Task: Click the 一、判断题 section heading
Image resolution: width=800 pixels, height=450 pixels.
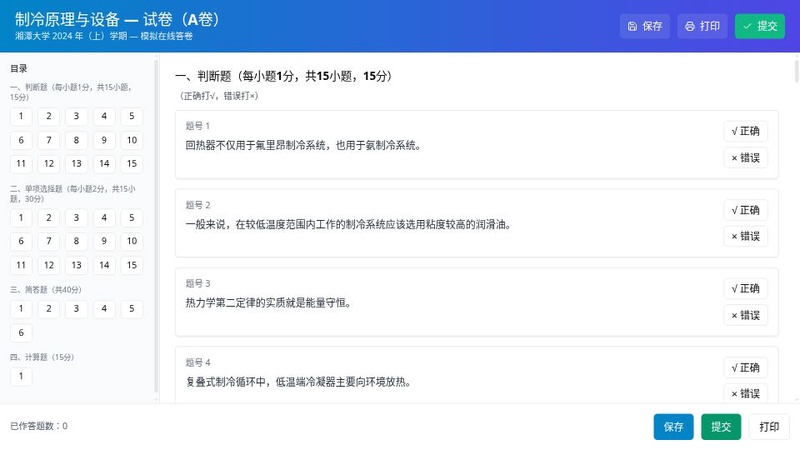Action: (284, 77)
